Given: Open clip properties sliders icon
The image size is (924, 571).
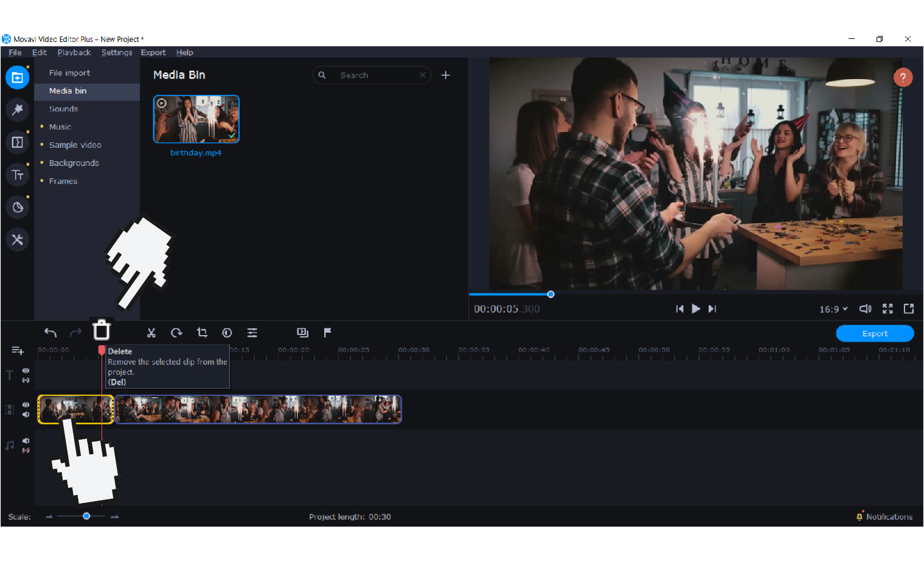Looking at the screenshot, I should (x=252, y=333).
